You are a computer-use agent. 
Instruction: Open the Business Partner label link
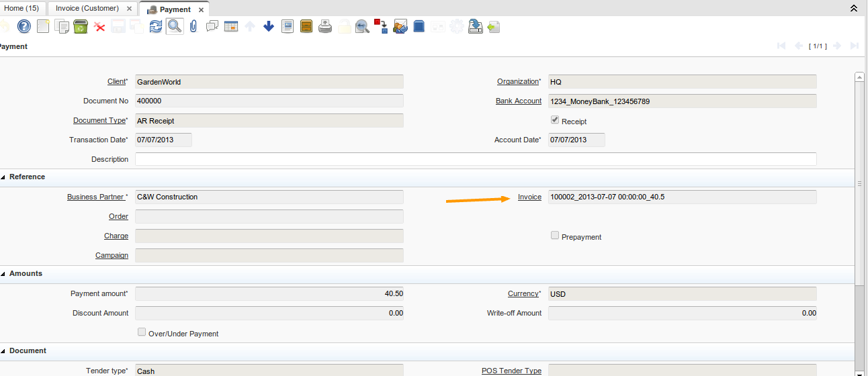point(96,197)
